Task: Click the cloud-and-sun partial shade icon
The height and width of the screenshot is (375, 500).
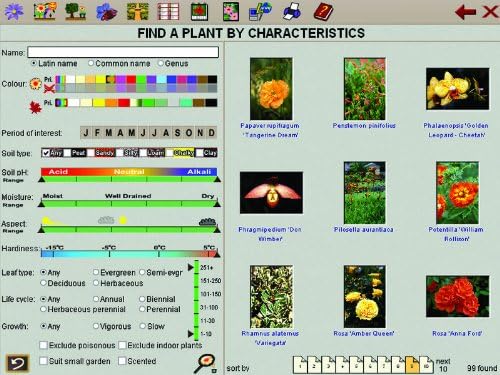Action: (112, 220)
